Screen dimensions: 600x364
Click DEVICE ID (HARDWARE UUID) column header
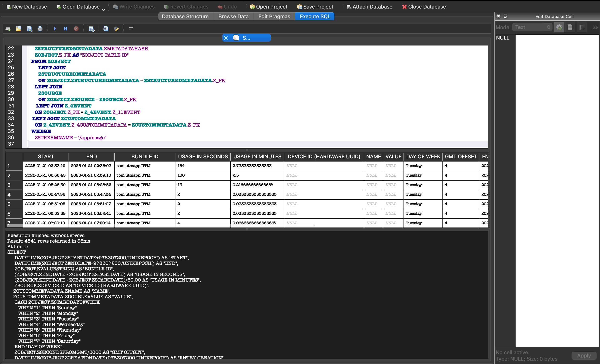point(324,157)
